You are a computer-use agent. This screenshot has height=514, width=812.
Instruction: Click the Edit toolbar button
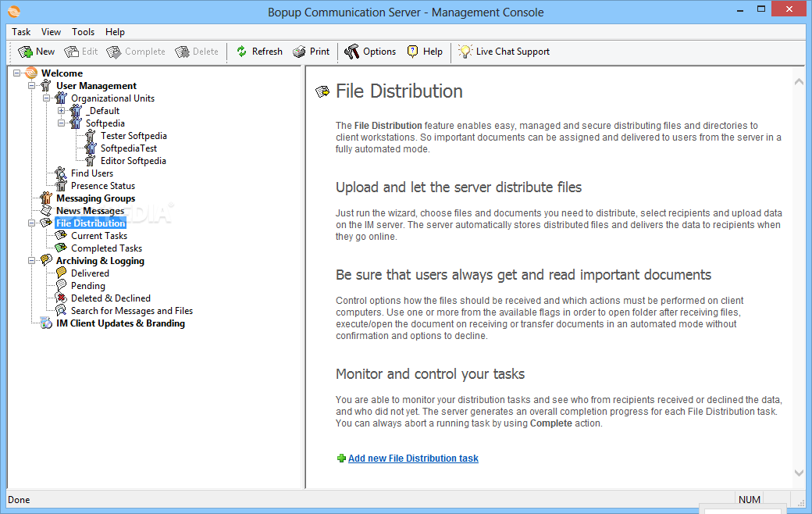pyautogui.click(x=80, y=52)
